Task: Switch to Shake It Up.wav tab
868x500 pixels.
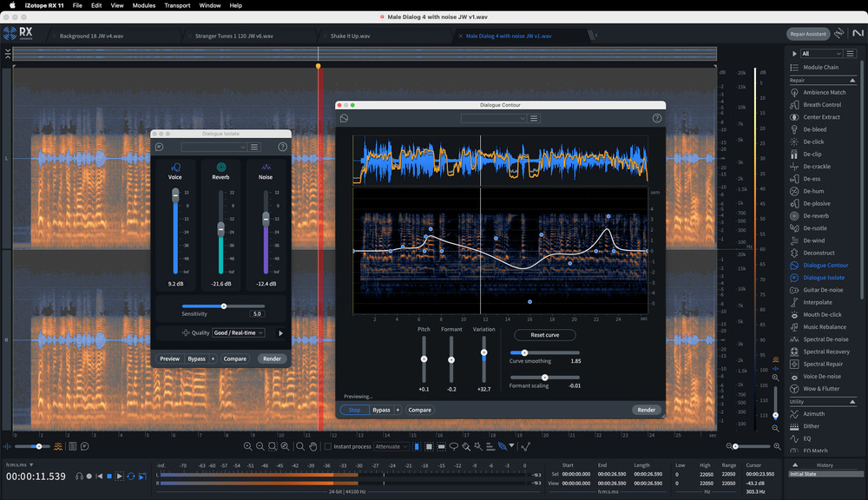Action: coord(350,36)
